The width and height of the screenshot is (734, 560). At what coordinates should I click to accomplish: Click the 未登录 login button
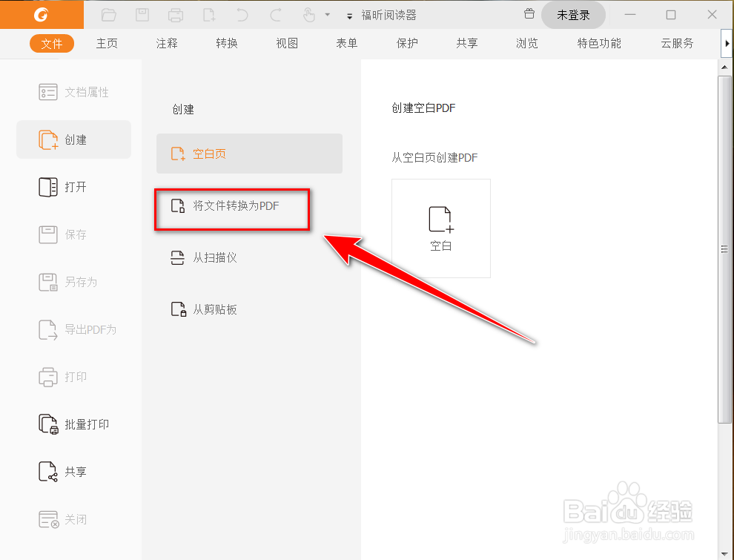pyautogui.click(x=573, y=14)
